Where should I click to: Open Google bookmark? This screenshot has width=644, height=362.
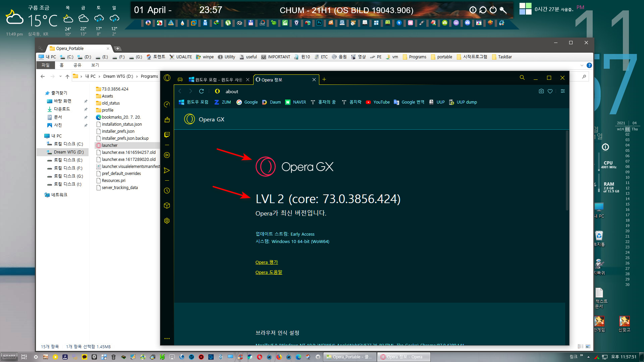(x=247, y=102)
